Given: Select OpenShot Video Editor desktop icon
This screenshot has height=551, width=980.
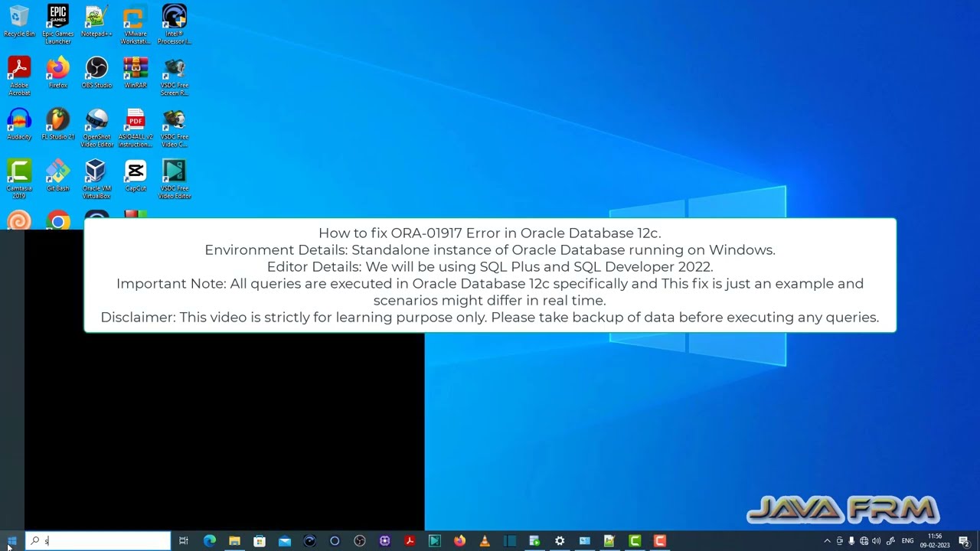Looking at the screenshot, I should (x=96, y=128).
